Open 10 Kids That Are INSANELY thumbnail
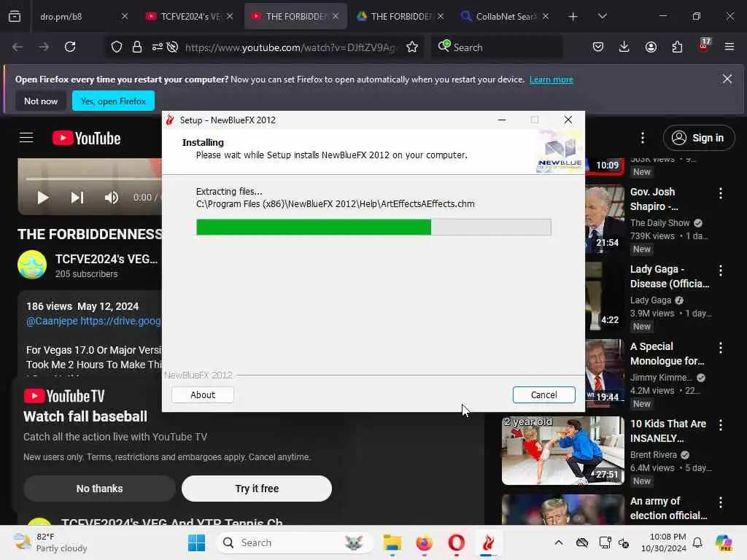747x560 pixels. (562, 451)
